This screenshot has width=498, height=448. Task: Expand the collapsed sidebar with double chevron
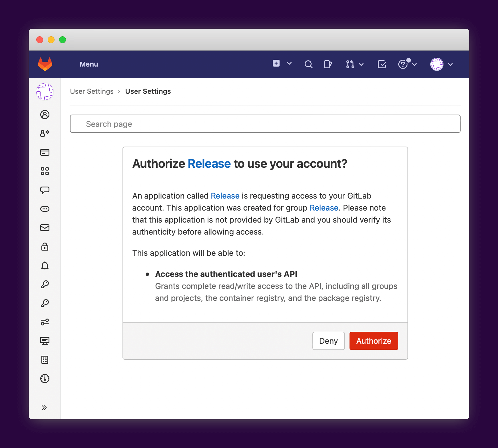coord(44,408)
